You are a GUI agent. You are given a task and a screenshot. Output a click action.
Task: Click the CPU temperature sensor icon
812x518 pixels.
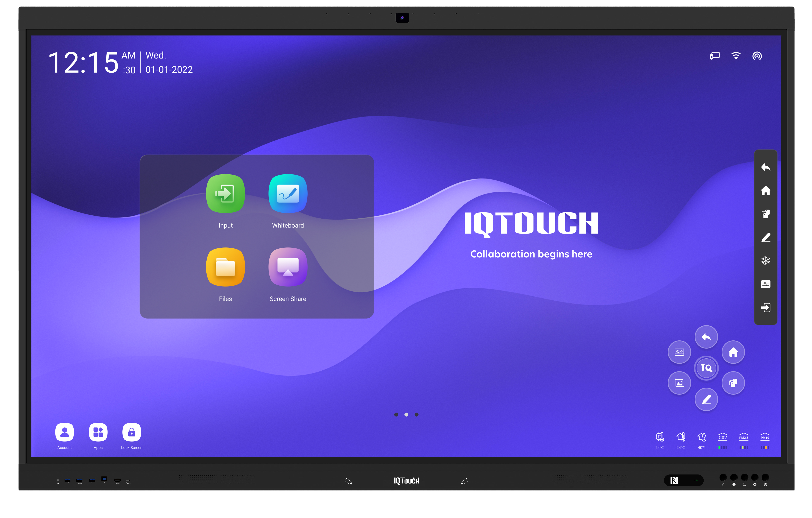pos(660,437)
